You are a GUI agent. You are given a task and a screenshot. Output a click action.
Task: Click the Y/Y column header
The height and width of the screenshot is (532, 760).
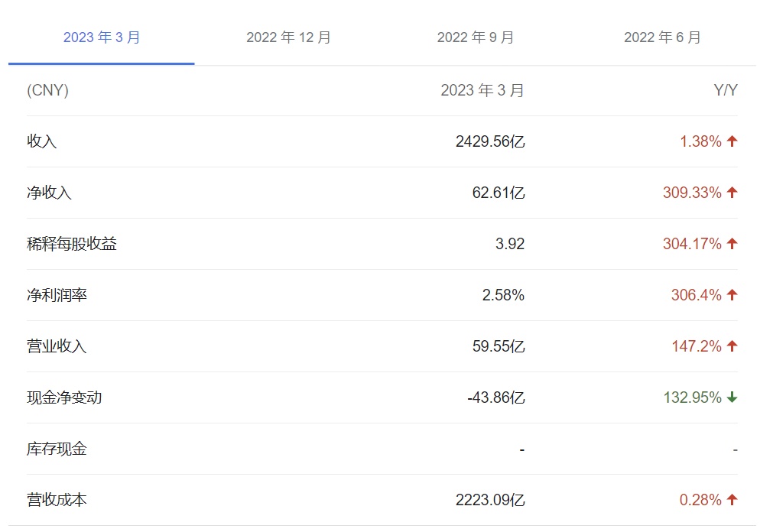726,90
